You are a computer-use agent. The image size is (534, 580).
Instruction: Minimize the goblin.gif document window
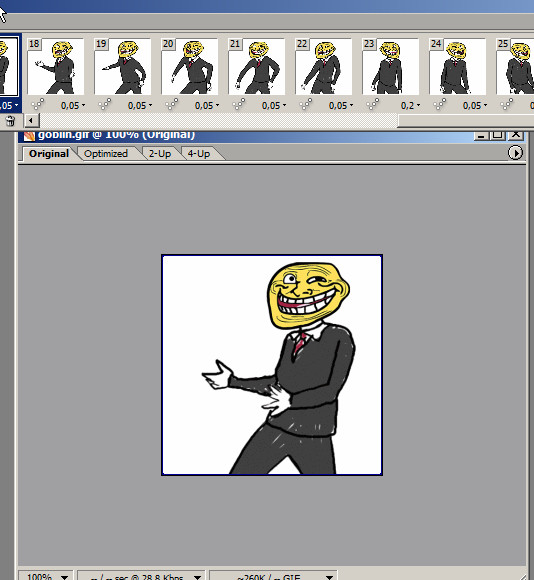[x=481, y=135]
